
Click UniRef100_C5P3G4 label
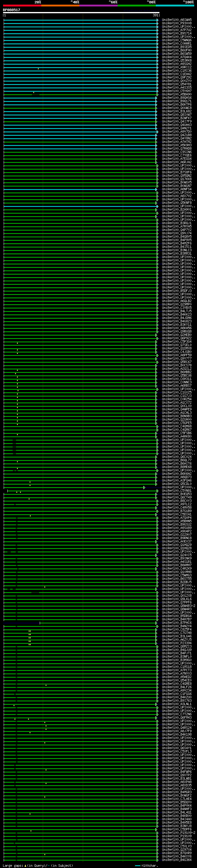pos(177,342)
